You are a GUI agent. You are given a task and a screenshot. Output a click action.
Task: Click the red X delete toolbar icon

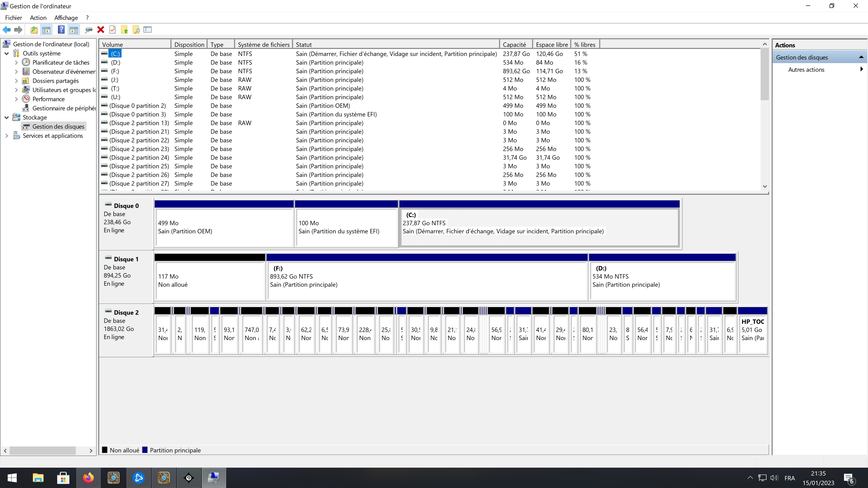pyautogui.click(x=100, y=30)
